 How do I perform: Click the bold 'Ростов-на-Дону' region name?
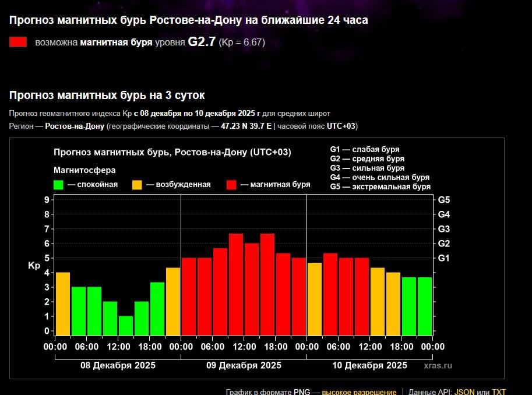(75, 126)
